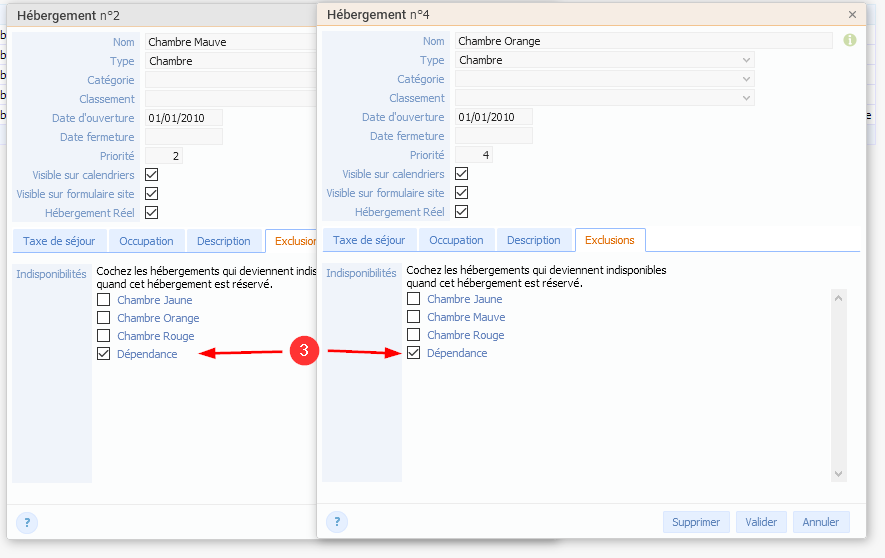Close the Hébergement n°4 dialog
The height and width of the screenshot is (558, 885).
[x=852, y=15]
